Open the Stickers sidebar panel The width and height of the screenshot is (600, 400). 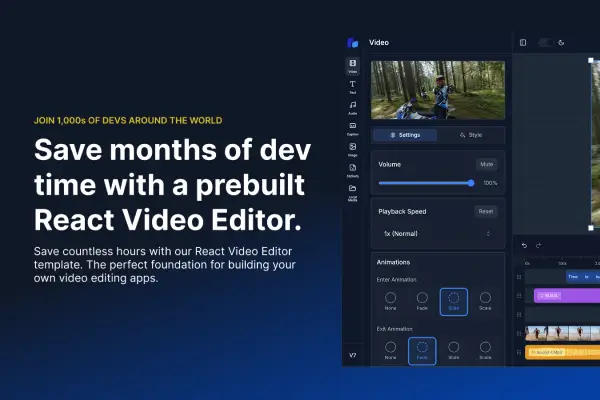[352, 171]
